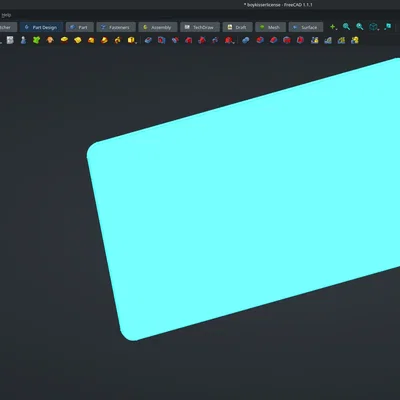Select the Additive loft tool
The image size is (400, 400).
point(91,40)
